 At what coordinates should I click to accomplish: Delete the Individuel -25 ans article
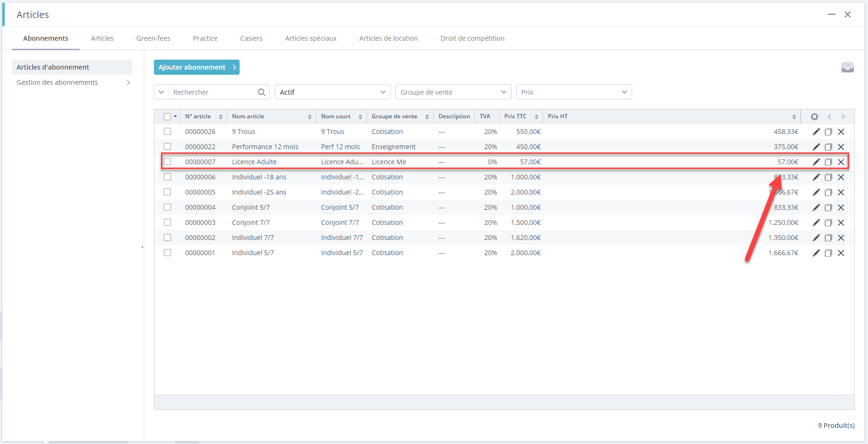[x=841, y=192]
